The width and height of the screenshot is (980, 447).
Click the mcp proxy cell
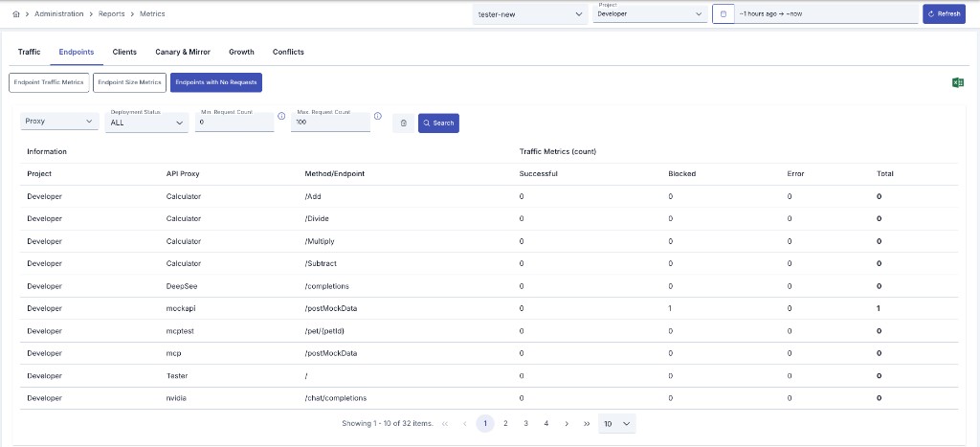173,354
